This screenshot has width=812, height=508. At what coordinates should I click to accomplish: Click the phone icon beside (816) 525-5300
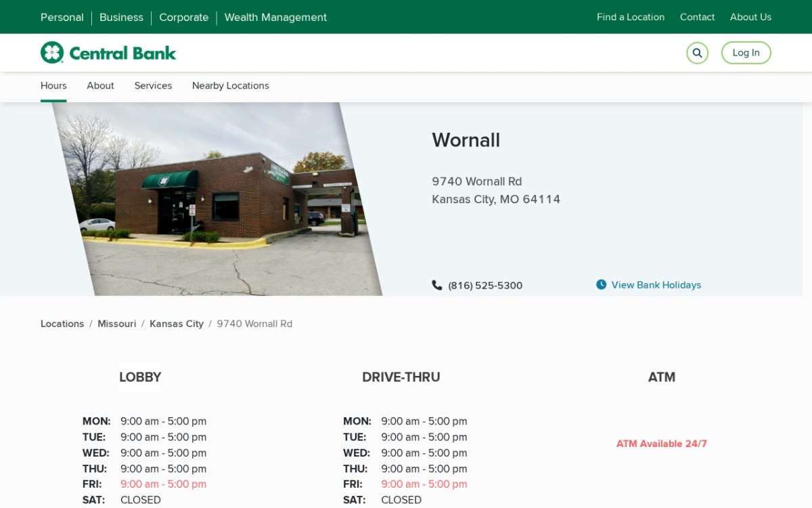click(437, 285)
